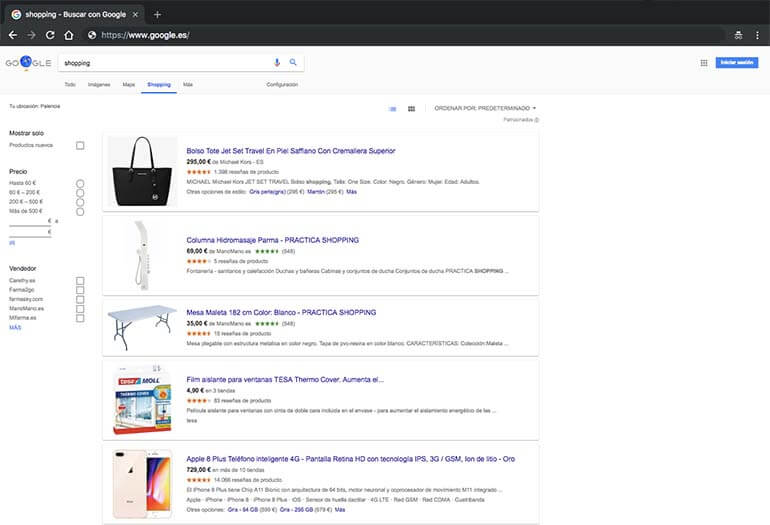Click the search magnifier icon

(293, 62)
